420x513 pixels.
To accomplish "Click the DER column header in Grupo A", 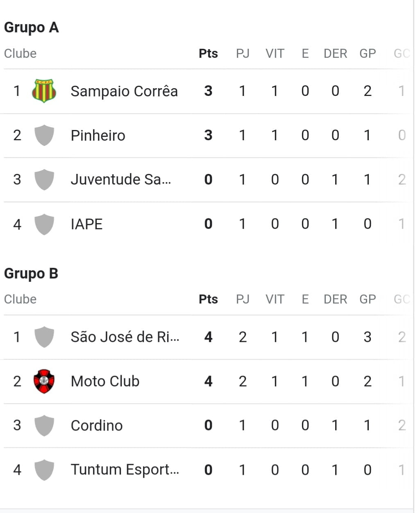I will (335, 53).
